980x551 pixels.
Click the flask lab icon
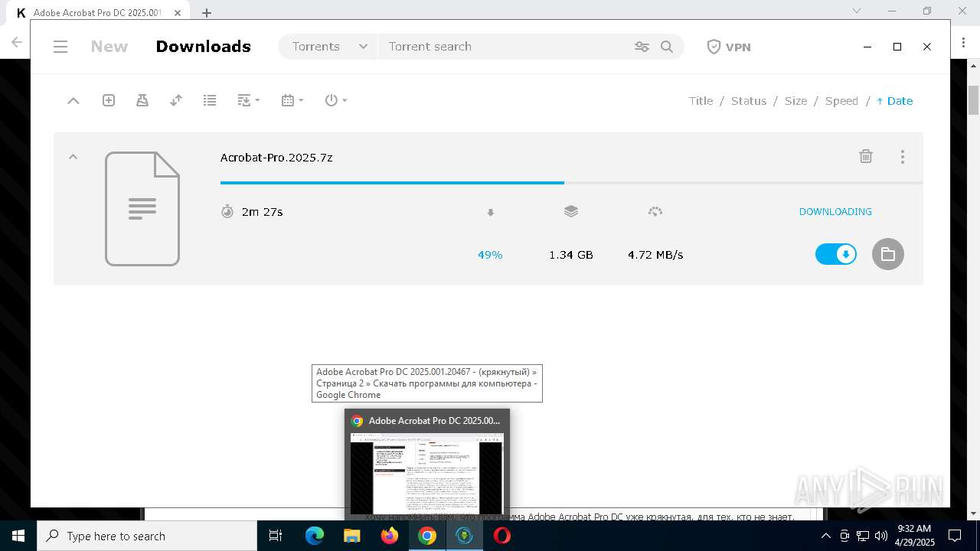[x=142, y=100]
